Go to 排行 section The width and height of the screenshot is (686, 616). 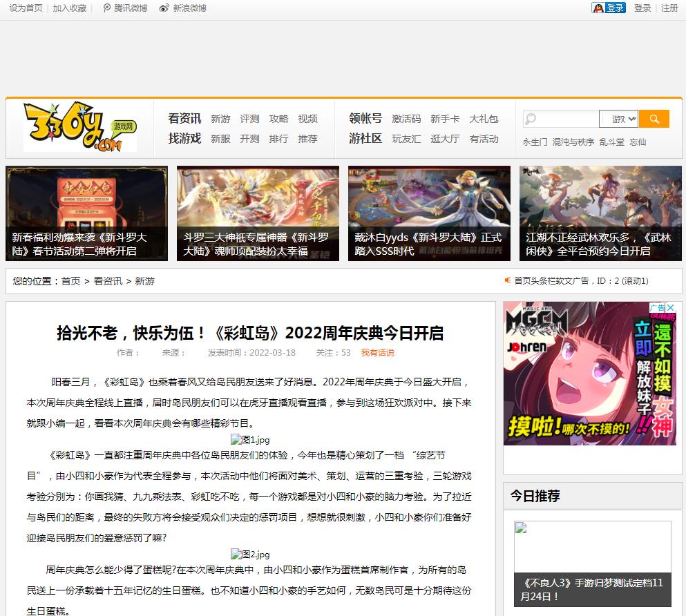tap(278, 139)
